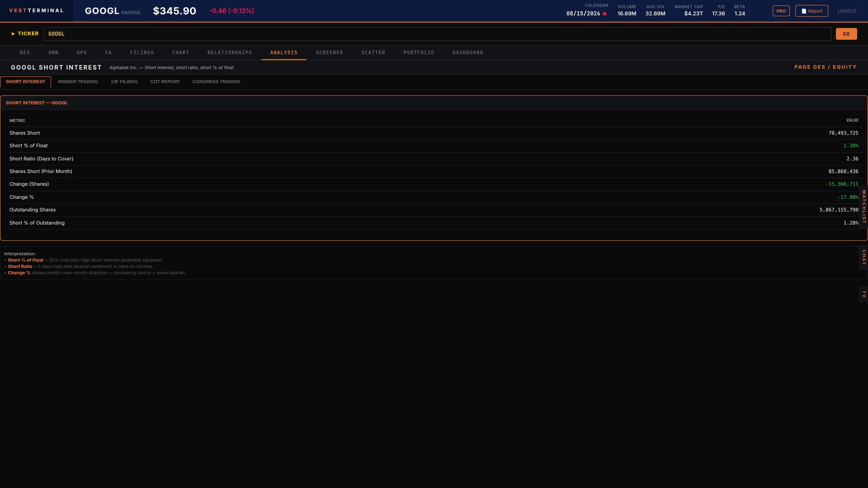Click the PRO badge button

coord(781,11)
